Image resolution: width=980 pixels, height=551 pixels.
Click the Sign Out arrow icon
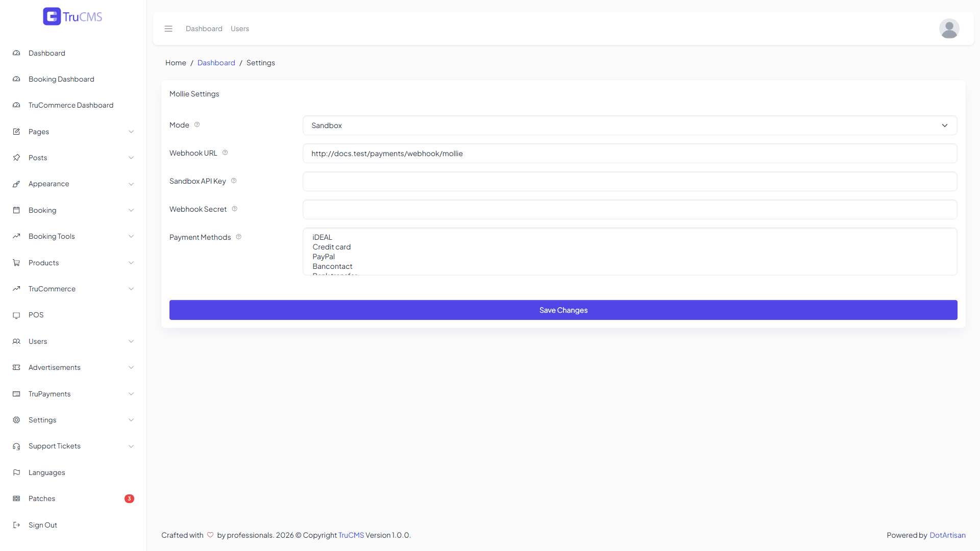[16, 525]
